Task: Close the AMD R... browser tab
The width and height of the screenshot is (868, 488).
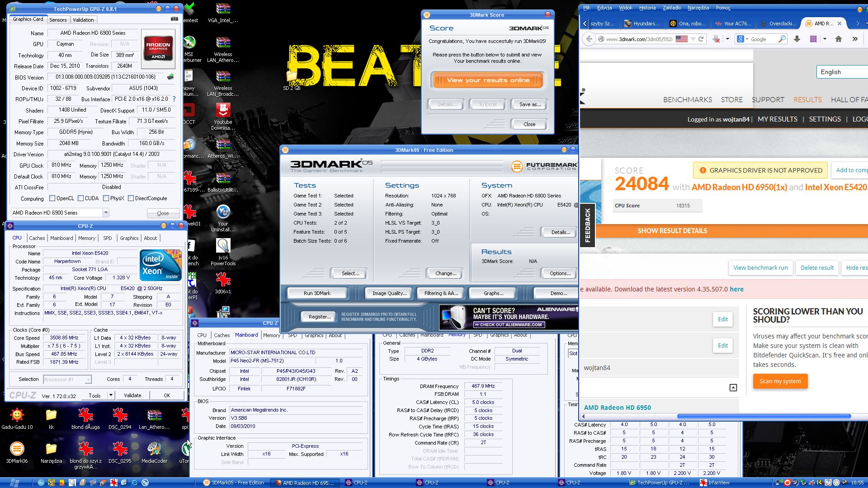Action: [x=840, y=23]
